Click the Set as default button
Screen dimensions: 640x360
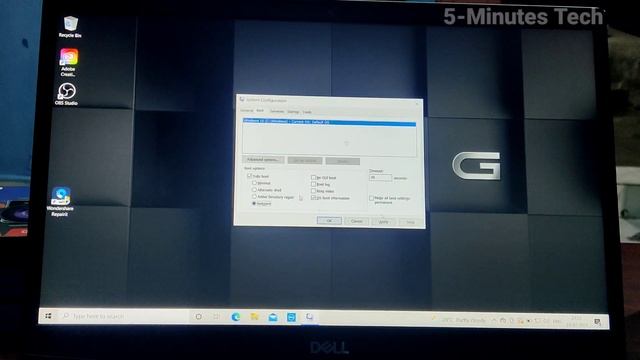pos(305,160)
